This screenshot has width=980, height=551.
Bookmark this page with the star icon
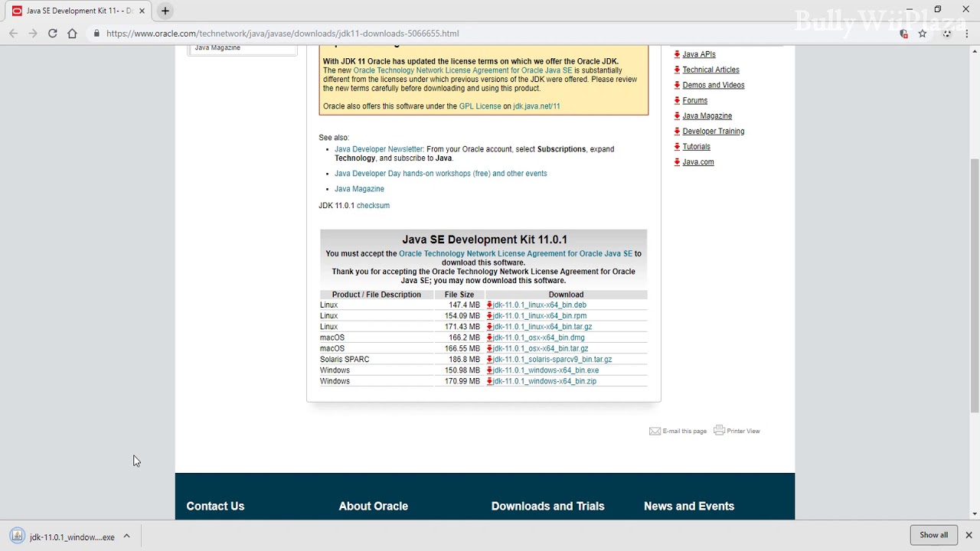(923, 34)
